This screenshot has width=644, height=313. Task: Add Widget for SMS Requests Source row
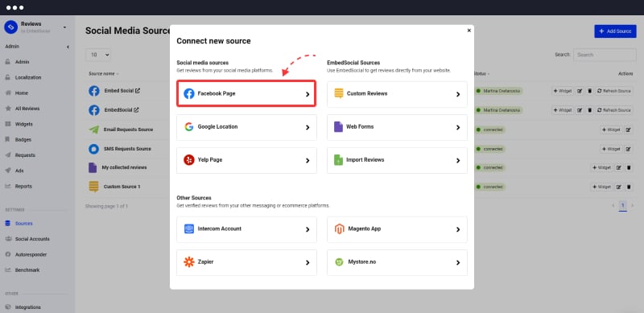pos(611,149)
